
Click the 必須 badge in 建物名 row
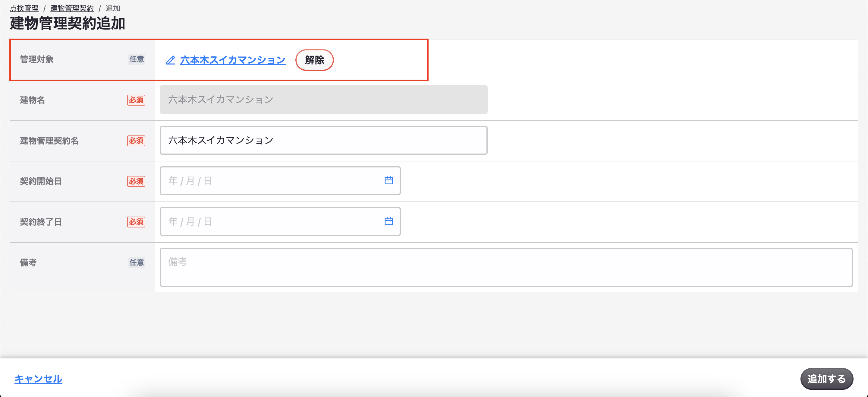136,100
